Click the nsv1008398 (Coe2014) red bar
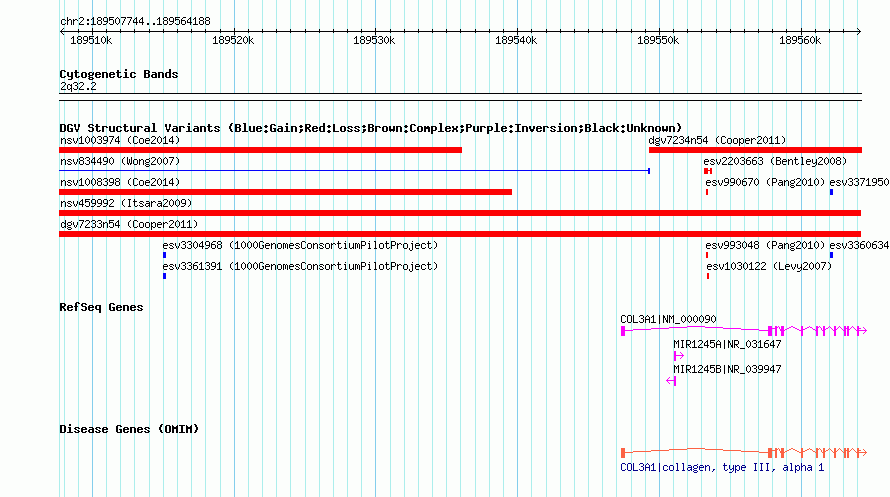 [286, 192]
